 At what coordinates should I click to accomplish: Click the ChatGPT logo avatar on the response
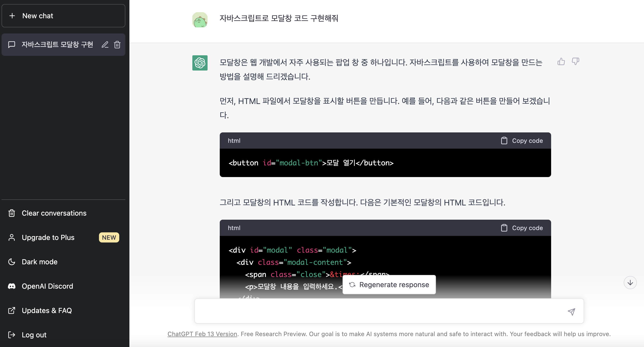[x=200, y=63]
